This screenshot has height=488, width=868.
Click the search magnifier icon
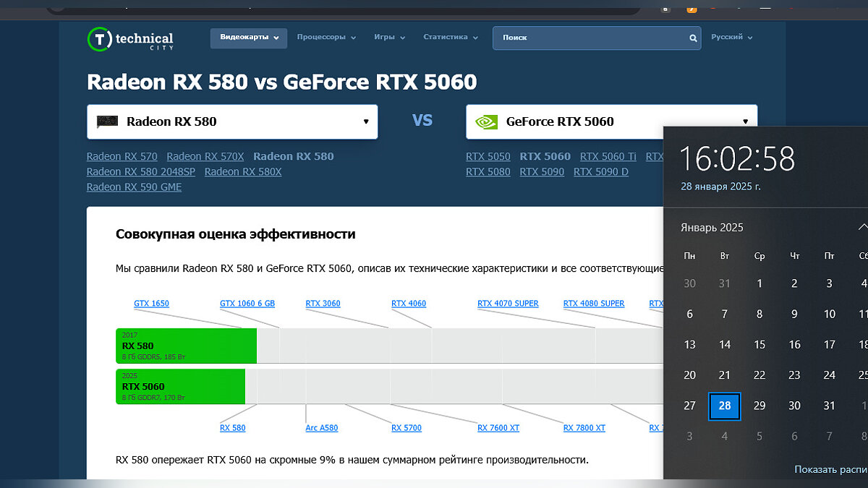693,38
